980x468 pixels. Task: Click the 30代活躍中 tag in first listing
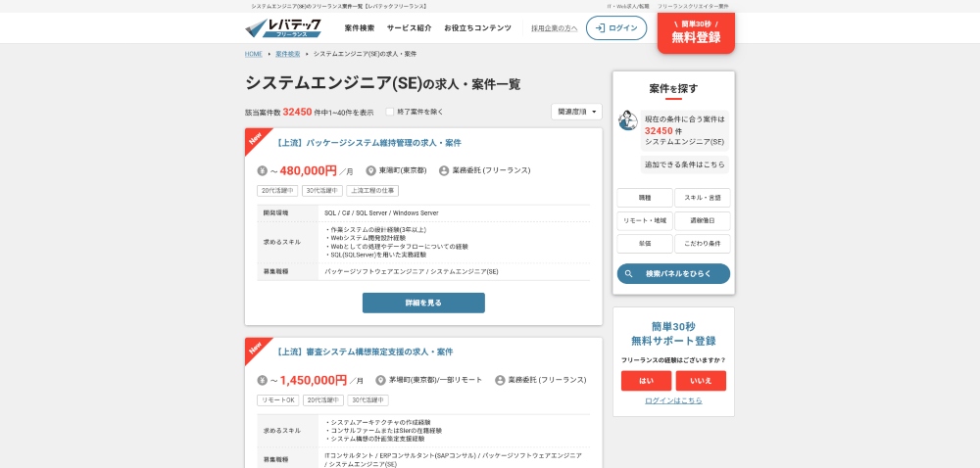tap(321, 191)
